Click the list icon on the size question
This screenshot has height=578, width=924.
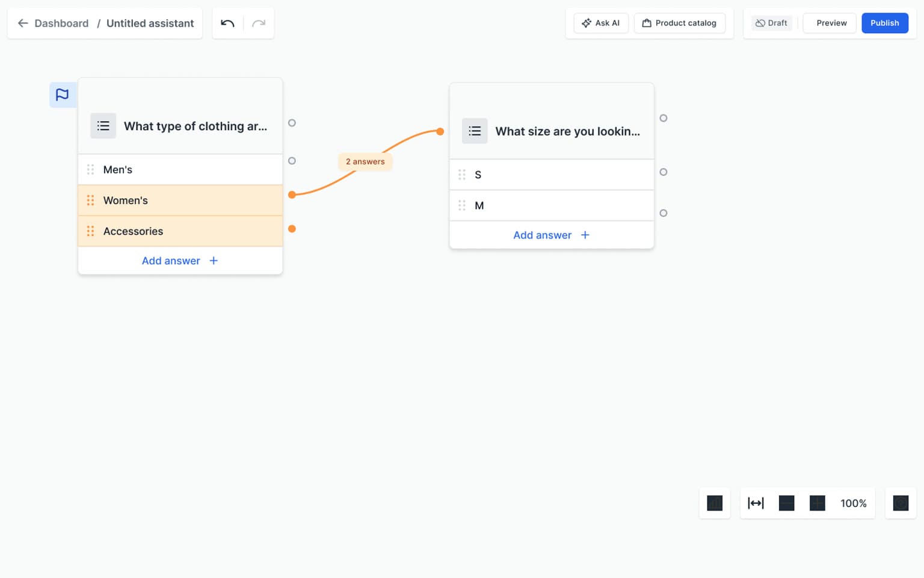coord(475,131)
